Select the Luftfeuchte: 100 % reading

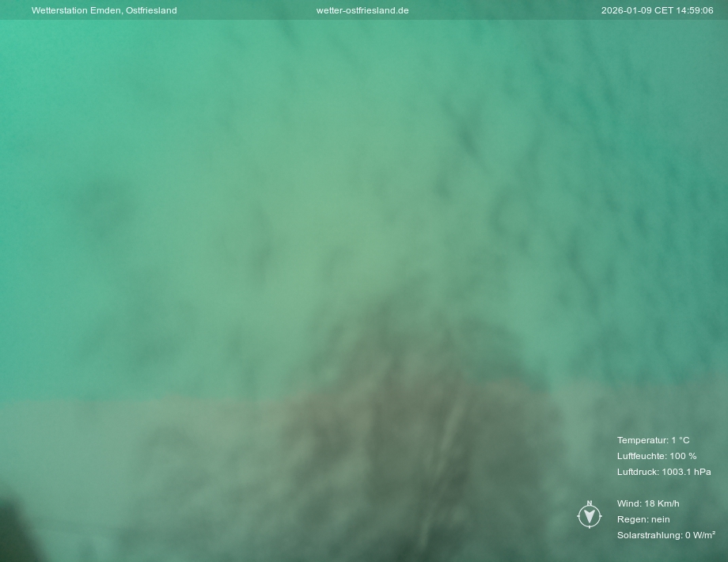tap(657, 456)
